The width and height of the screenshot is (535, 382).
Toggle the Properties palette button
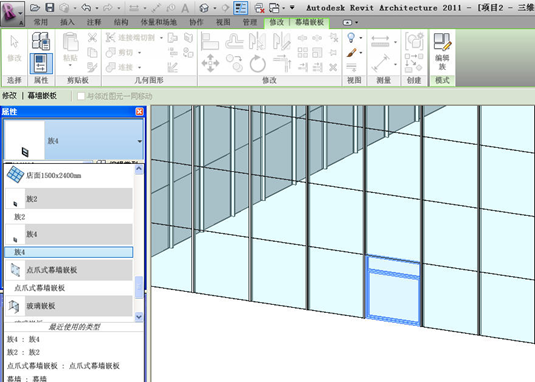click(x=41, y=63)
